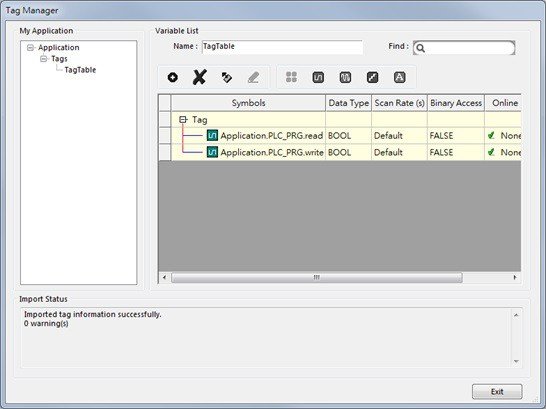Select the Application.PLC_PRG.write symbol
The height and width of the screenshot is (409, 546).
pos(272,152)
